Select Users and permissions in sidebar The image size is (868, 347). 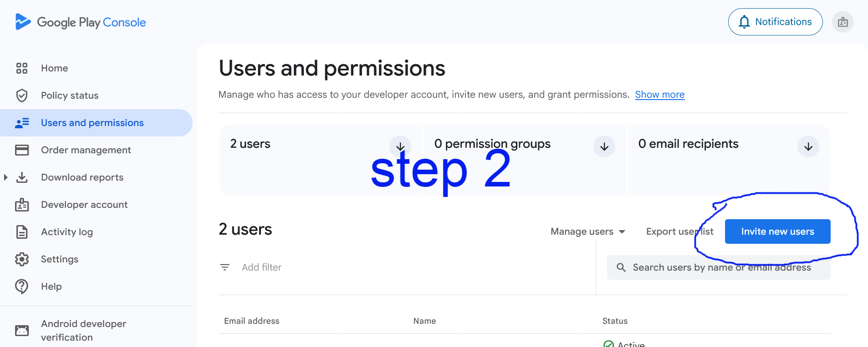click(x=92, y=123)
